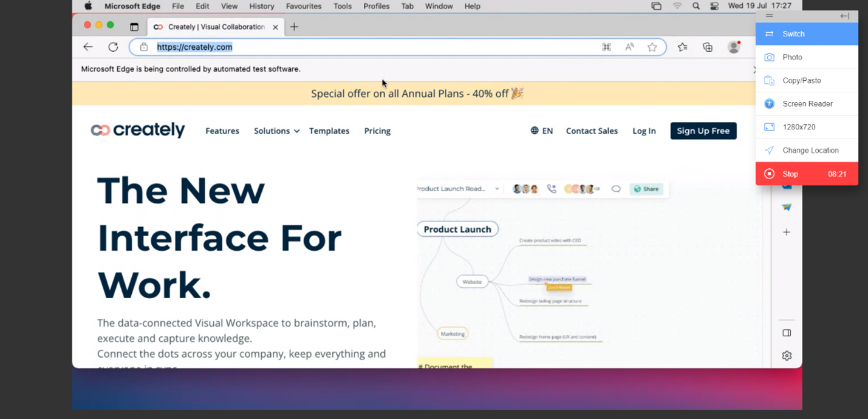Click the Share button in preview
868x419 pixels.
[x=646, y=189]
